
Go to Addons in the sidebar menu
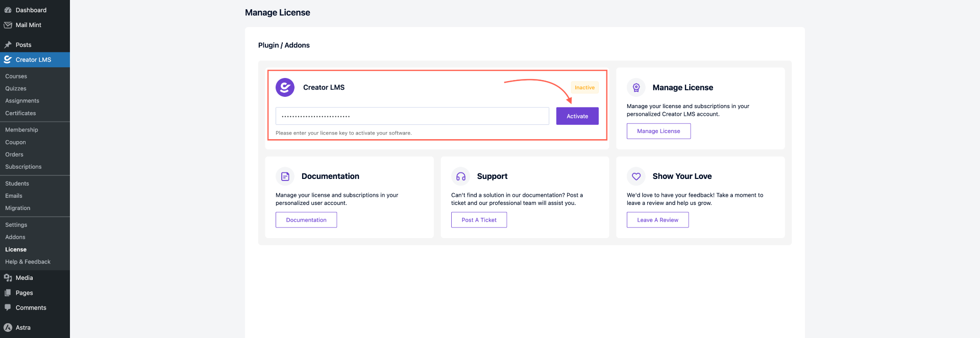coord(15,237)
